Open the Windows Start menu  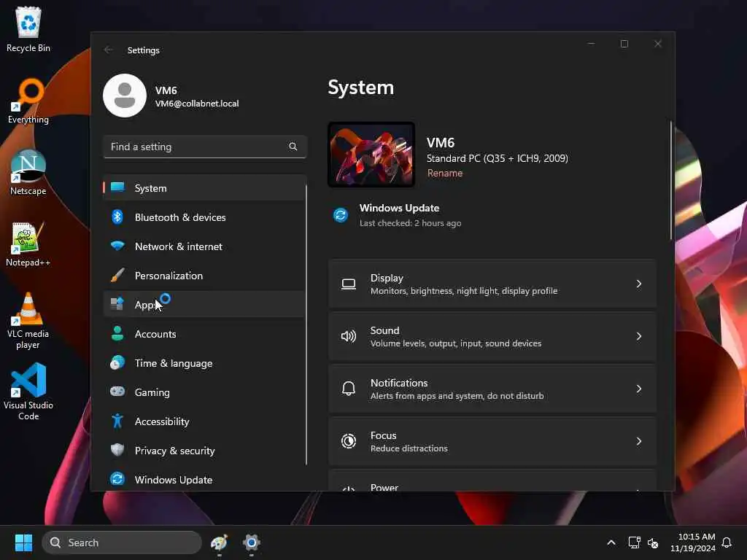tap(24, 542)
